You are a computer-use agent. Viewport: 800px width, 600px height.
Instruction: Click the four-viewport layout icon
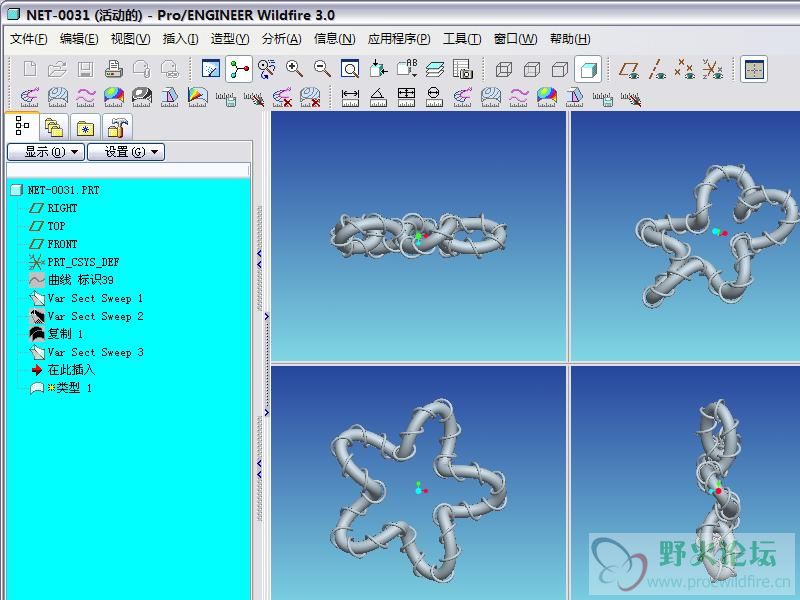(754, 69)
